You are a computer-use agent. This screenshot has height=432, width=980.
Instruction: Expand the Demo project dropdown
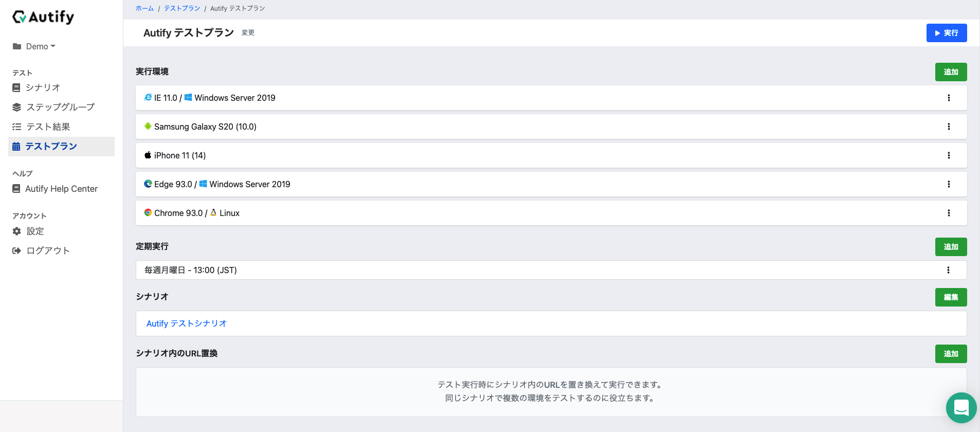(52, 46)
